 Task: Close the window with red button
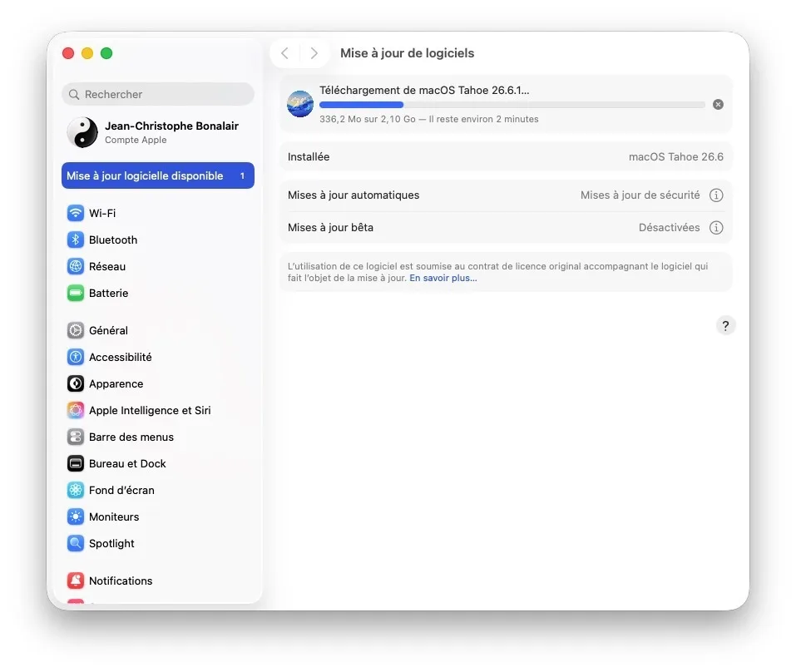coord(68,53)
